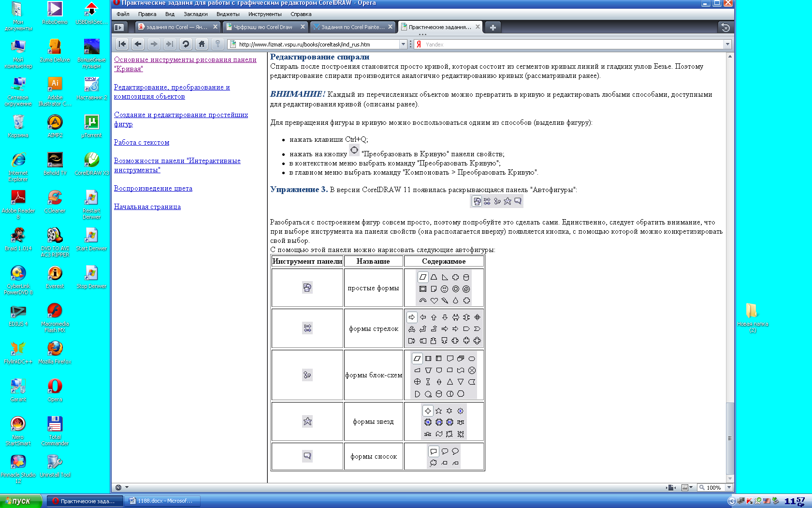Close the 'Чрфрэшш яю Corel Draw' tab

pos(303,27)
